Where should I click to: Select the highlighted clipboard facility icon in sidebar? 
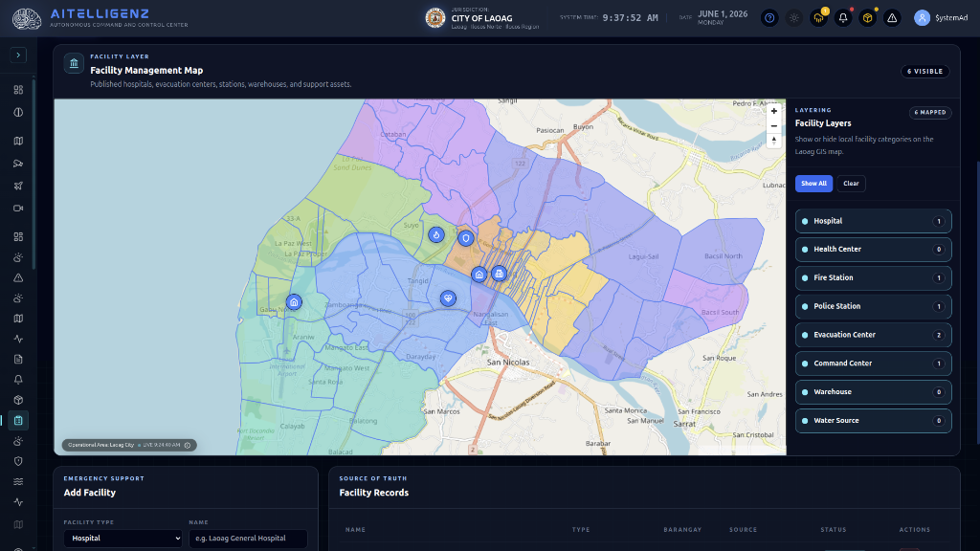[x=18, y=421]
